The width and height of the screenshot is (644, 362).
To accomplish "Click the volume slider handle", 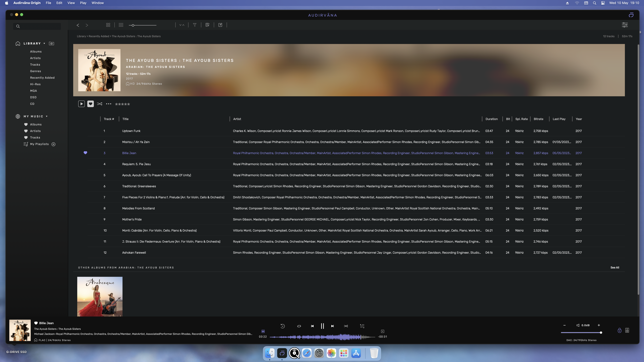I will [601, 332].
